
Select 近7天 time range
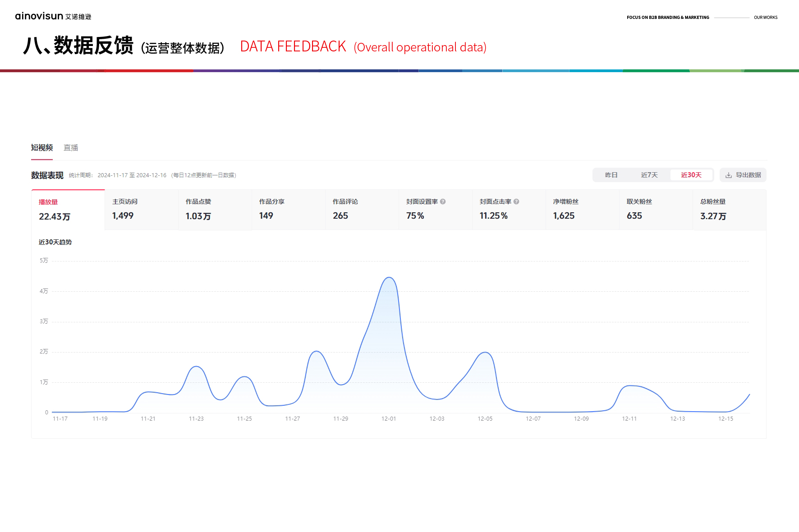coord(649,175)
